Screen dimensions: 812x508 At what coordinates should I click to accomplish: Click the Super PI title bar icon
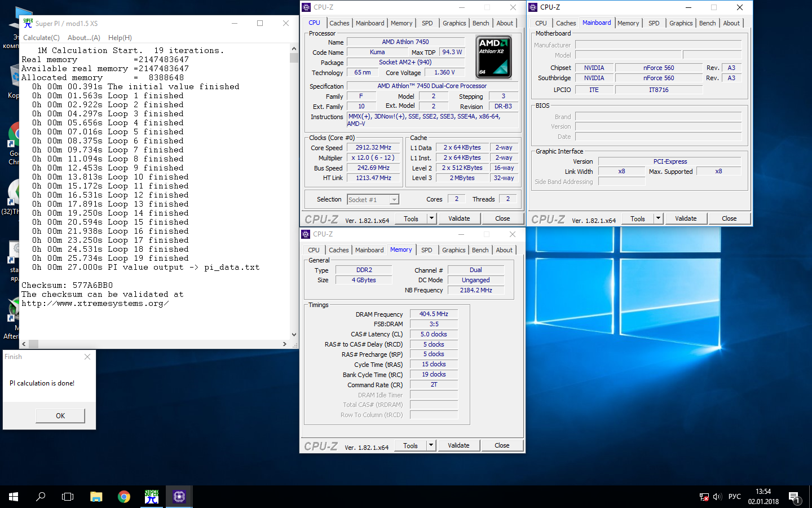coord(28,23)
